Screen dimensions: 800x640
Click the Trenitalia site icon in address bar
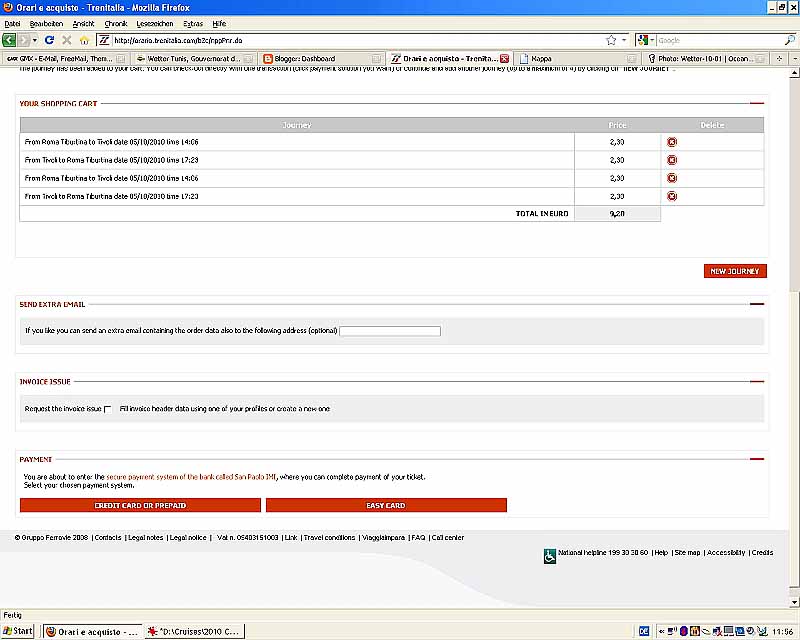(x=104, y=40)
